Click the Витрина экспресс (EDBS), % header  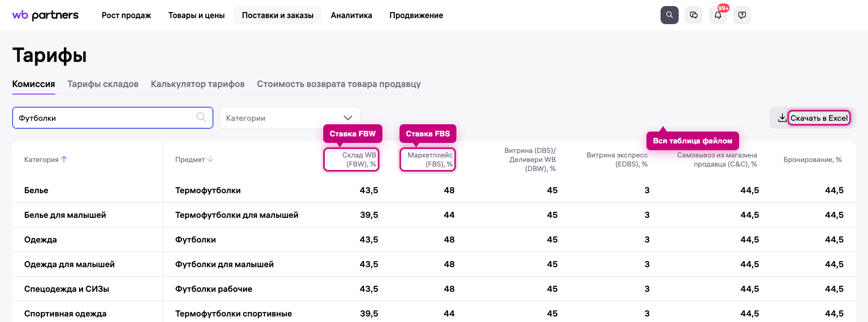(617, 159)
